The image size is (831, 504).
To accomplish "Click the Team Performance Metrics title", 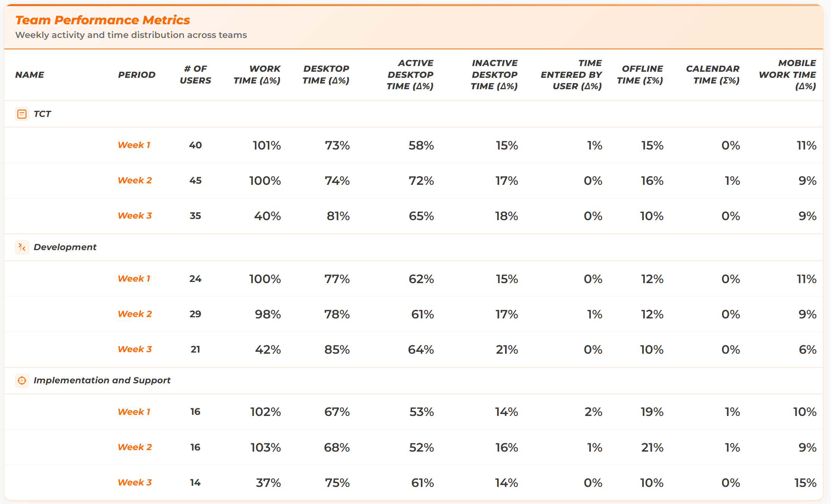I will pyautogui.click(x=103, y=20).
